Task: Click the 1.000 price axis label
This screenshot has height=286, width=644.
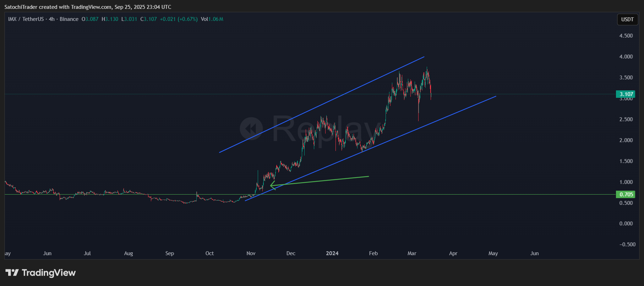Action: click(626, 182)
